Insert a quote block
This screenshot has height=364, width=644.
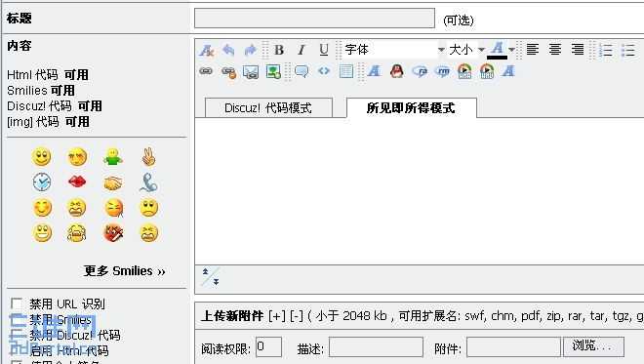click(302, 71)
